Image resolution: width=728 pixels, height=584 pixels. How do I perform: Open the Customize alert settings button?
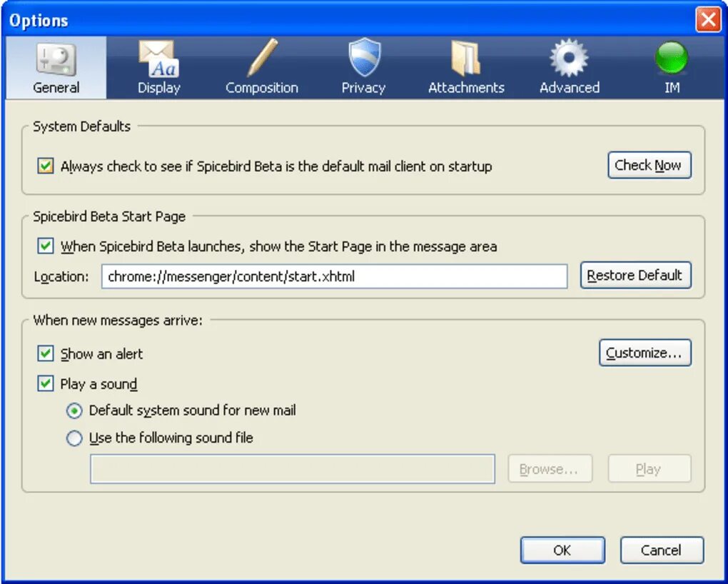(645, 353)
